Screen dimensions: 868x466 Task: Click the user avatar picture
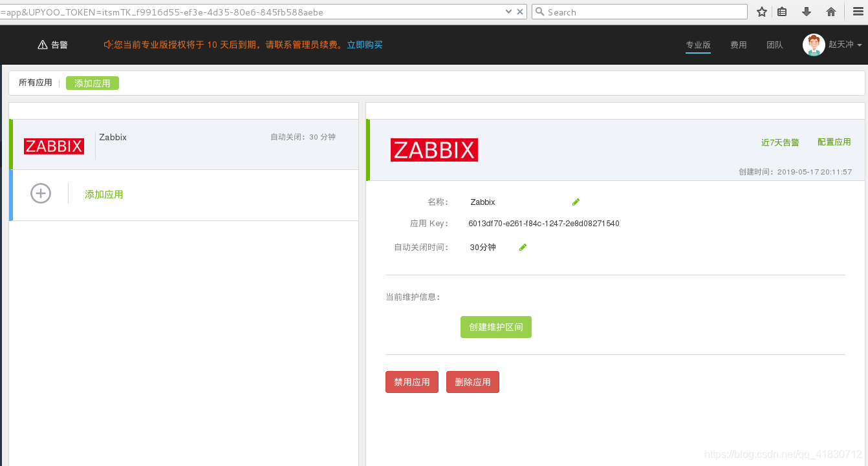814,45
